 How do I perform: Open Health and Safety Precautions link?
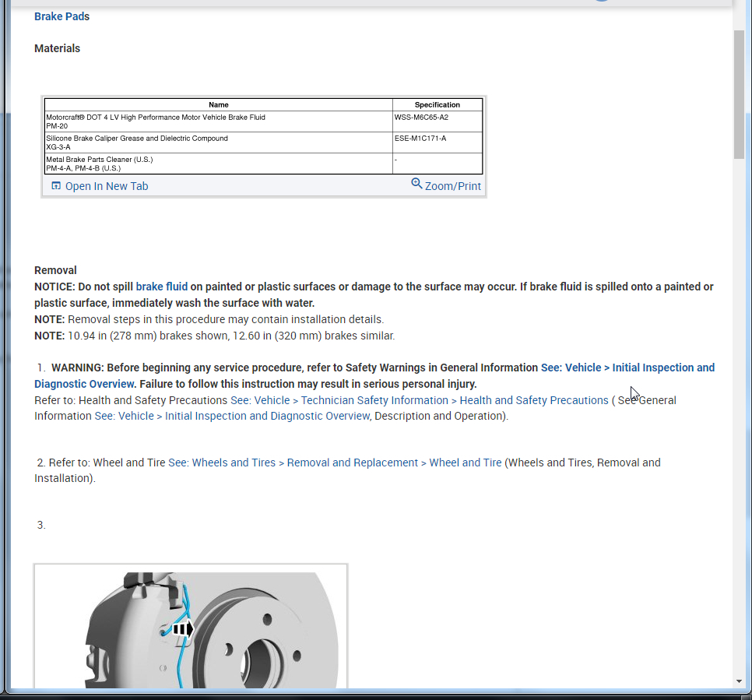point(534,400)
